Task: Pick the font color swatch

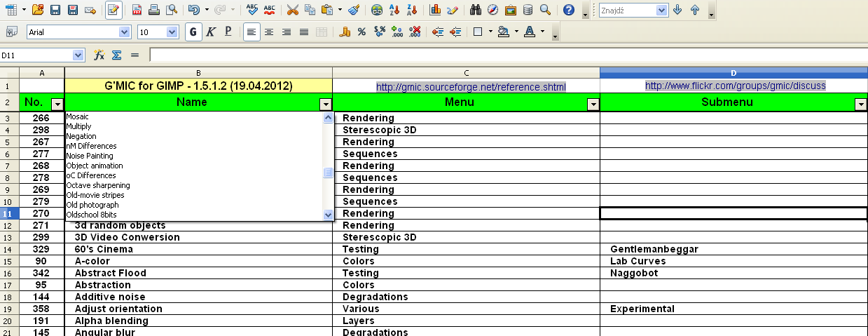Action: point(529,32)
